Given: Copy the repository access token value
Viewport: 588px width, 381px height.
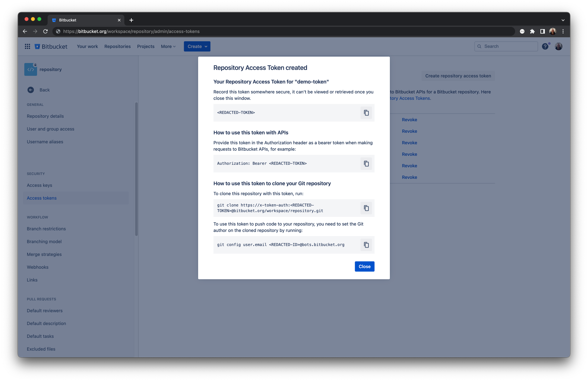Looking at the screenshot, I should click(366, 113).
